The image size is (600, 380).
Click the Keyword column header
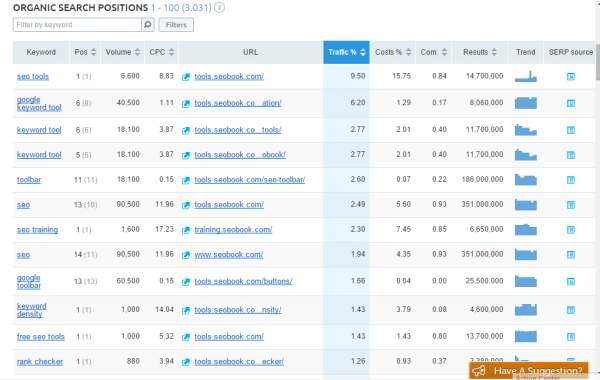click(x=41, y=52)
